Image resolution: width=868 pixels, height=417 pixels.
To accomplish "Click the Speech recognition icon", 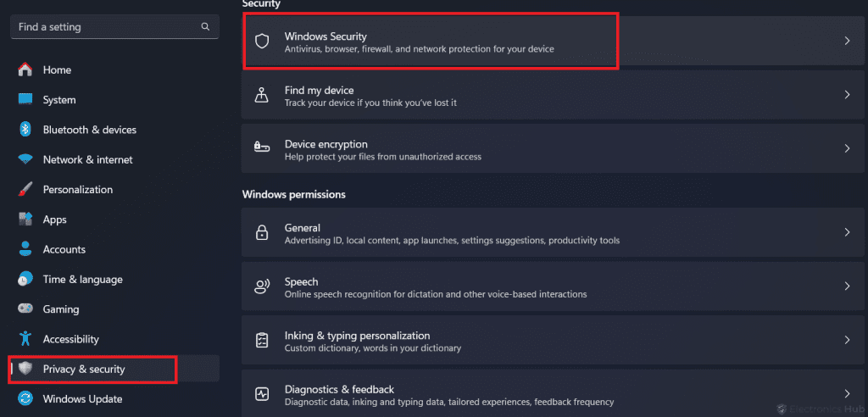I will tap(262, 286).
